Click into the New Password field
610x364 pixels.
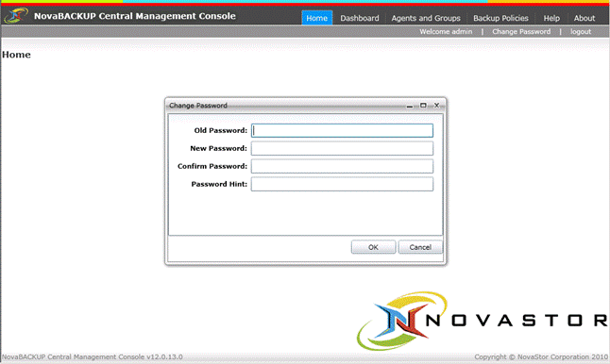[x=342, y=148]
